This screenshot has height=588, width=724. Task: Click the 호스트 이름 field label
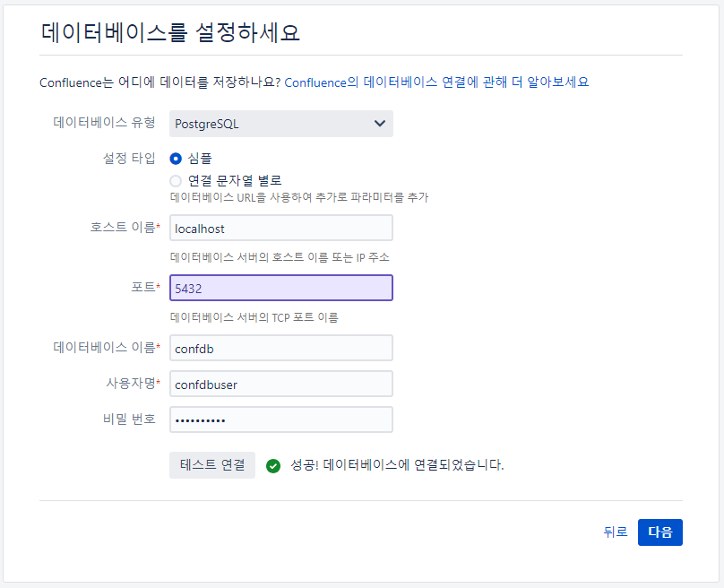click(125, 228)
